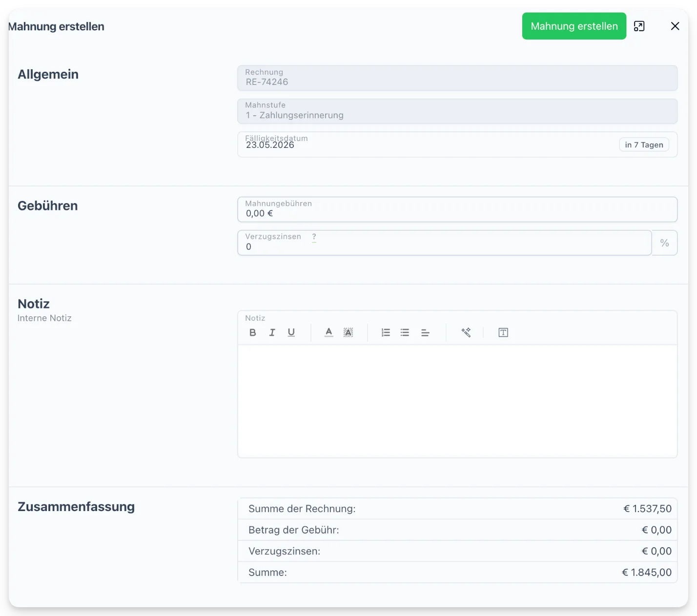
Task: Click the 'Allgemein' section heading
Action: tap(48, 74)
